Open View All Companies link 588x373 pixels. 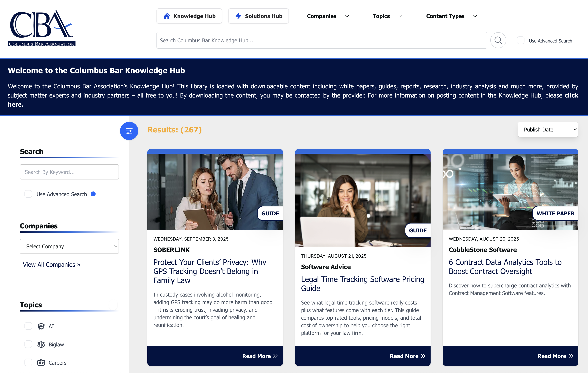(52, 264)
